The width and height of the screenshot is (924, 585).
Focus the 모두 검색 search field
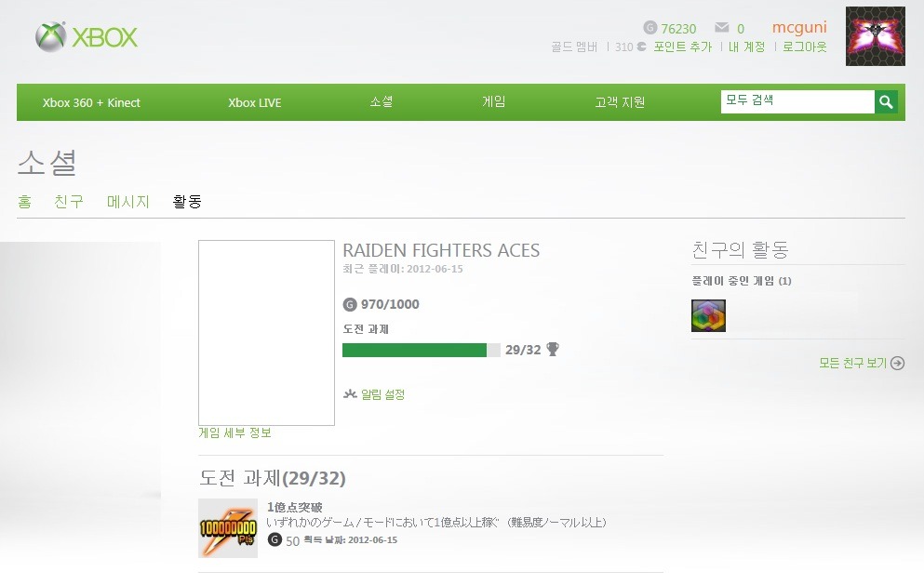pos(797,101)
